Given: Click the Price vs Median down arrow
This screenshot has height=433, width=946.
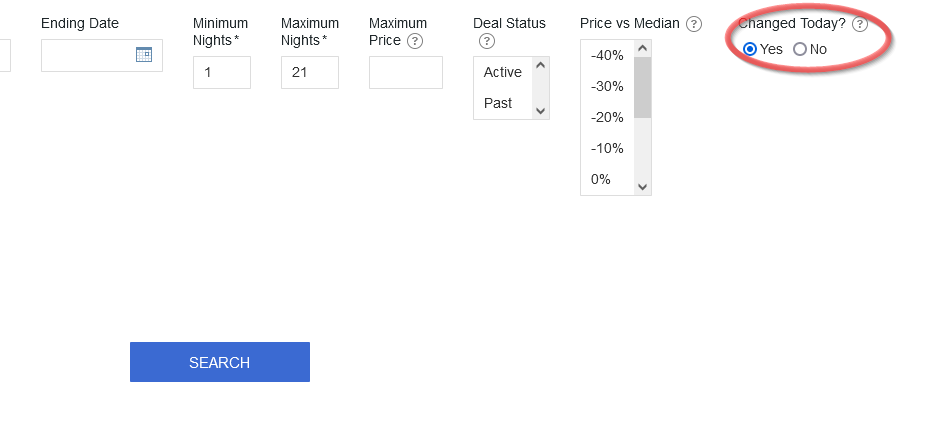Looking at the screenshot, I should pyautogui.click(x=643, y=187).
